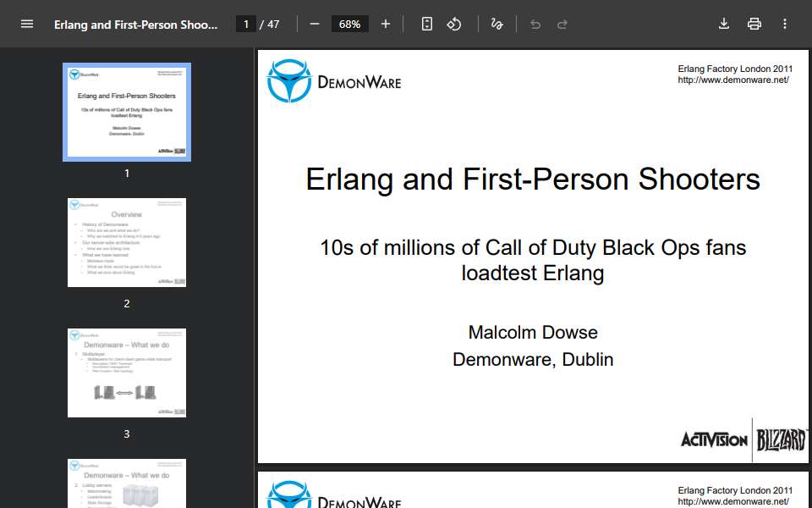The height and width of the screenshot is (508, 812).
Task: Toggle the sidebar menu hamburger icon
Action: [27, 24]
